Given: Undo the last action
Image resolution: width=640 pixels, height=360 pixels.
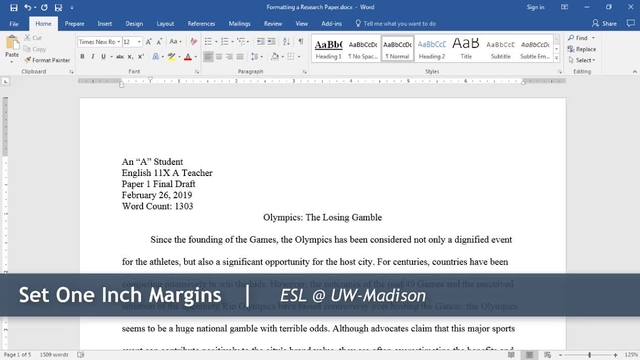Looking at the screenshot, I should tap(27, 7).
